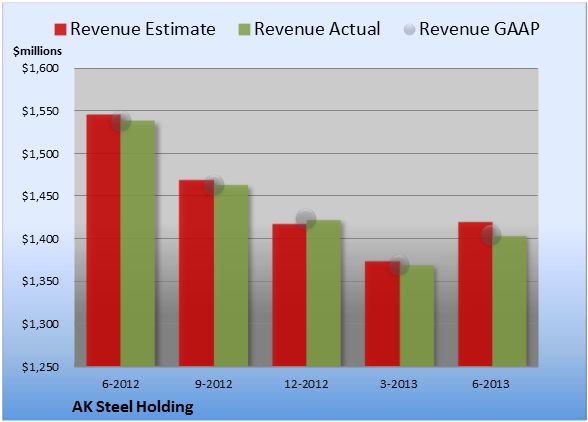
Task: Click the $1,450 axis label
Action: (x=40, y=196)
